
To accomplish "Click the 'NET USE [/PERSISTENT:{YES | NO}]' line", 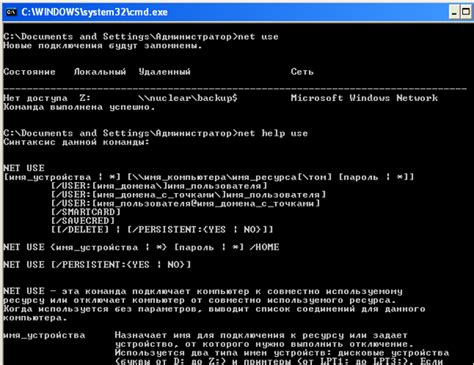I will click(97, 265).
